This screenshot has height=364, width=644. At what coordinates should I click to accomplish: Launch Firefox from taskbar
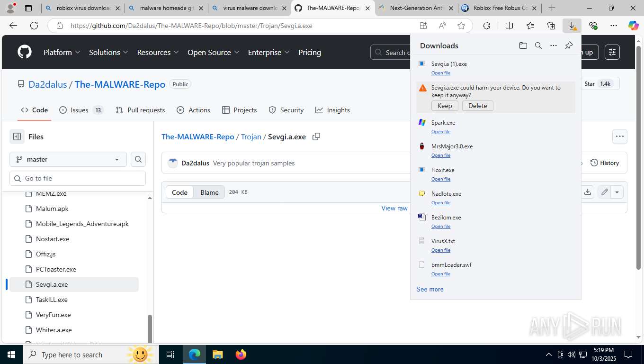pos(241,355)
